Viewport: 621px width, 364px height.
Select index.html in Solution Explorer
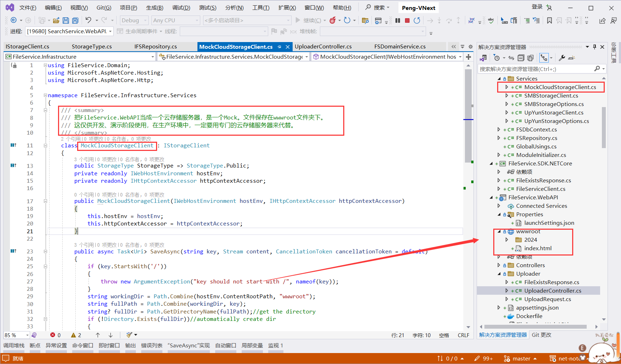537,248
